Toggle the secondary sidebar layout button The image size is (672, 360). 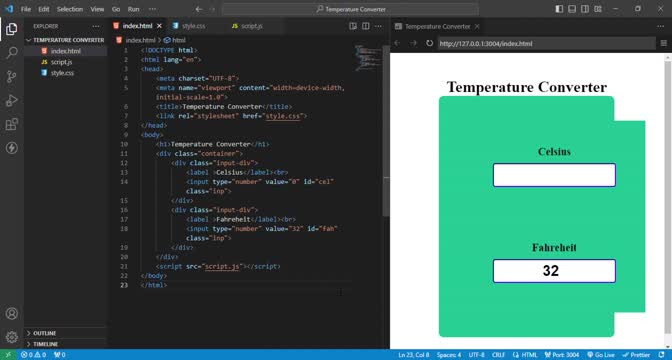(x=585, y=9)
